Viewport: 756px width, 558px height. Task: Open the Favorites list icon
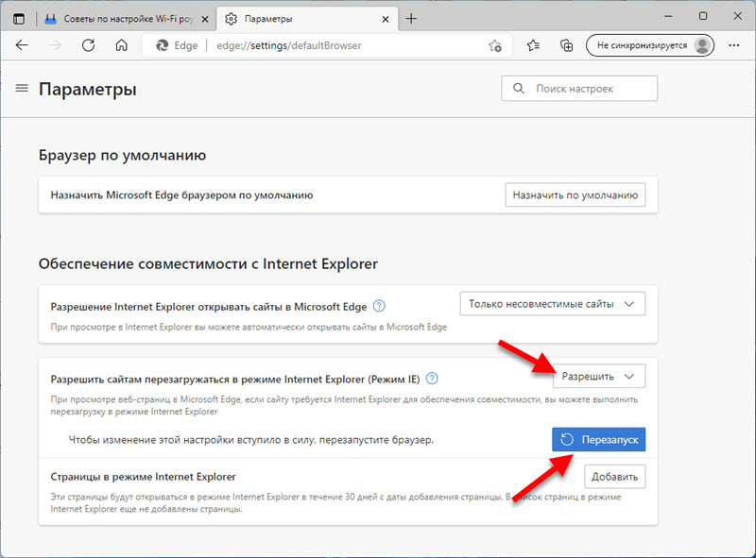(534, 44)
